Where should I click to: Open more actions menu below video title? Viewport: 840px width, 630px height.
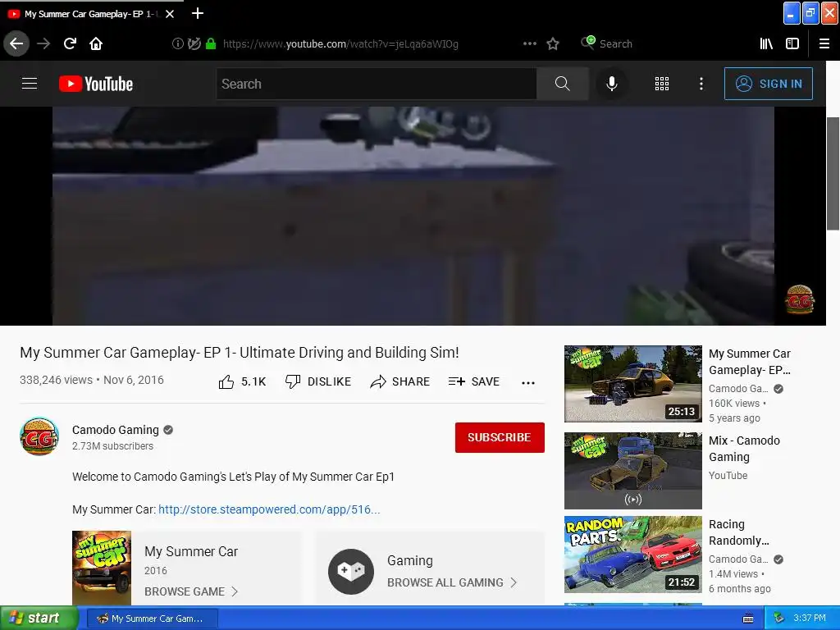pyautogui.click(x=528, y=382)
